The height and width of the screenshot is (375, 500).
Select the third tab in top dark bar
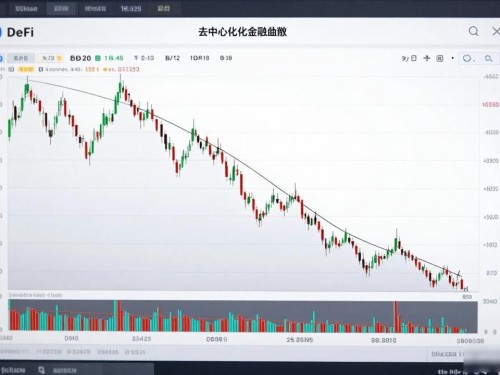pyautogui.click(x=95, y=9)
